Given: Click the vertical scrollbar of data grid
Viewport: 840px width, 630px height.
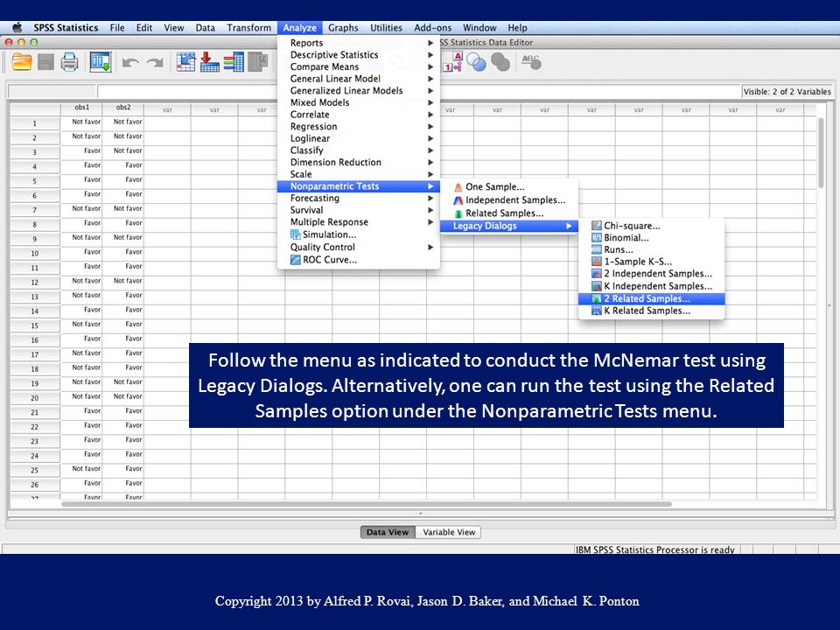Looking at the screenshot, I should tap(822, 152).
